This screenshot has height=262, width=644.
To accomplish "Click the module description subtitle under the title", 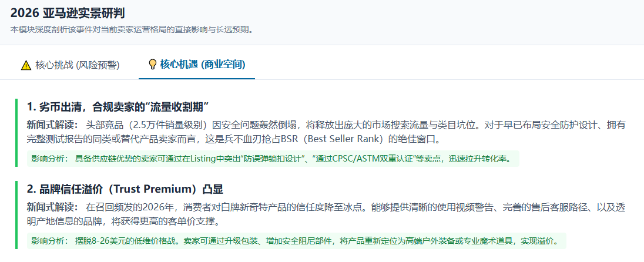I will point(132,29).
